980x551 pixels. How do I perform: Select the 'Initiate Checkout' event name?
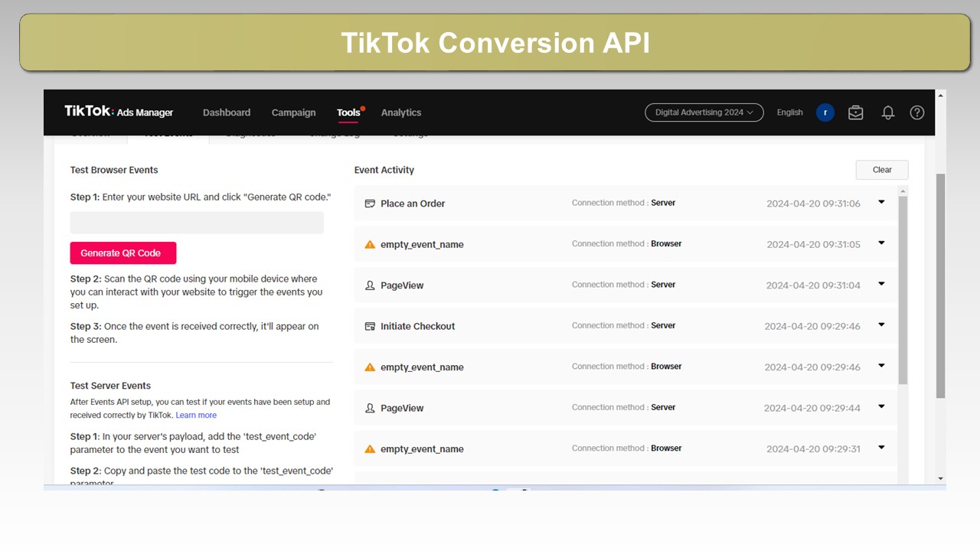pyautogui.click(x=417, y=326)
